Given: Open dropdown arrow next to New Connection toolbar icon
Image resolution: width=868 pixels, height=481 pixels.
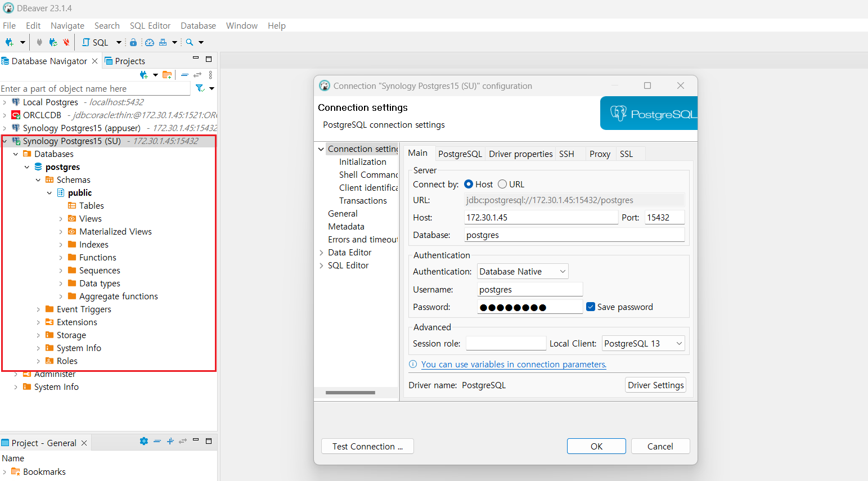Looking at the screenshot, I should [23, 42].
